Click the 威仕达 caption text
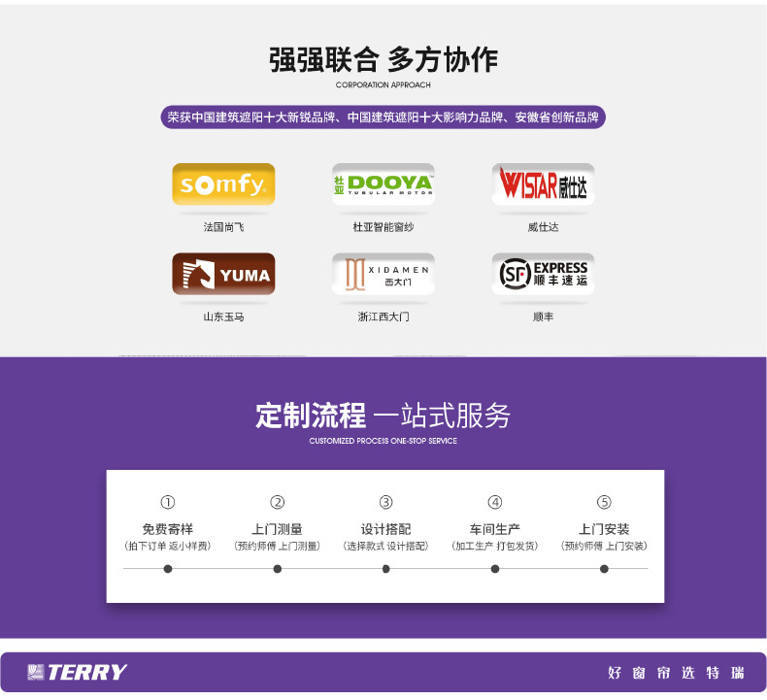767x700 pixels. click(x=543, y=227)
